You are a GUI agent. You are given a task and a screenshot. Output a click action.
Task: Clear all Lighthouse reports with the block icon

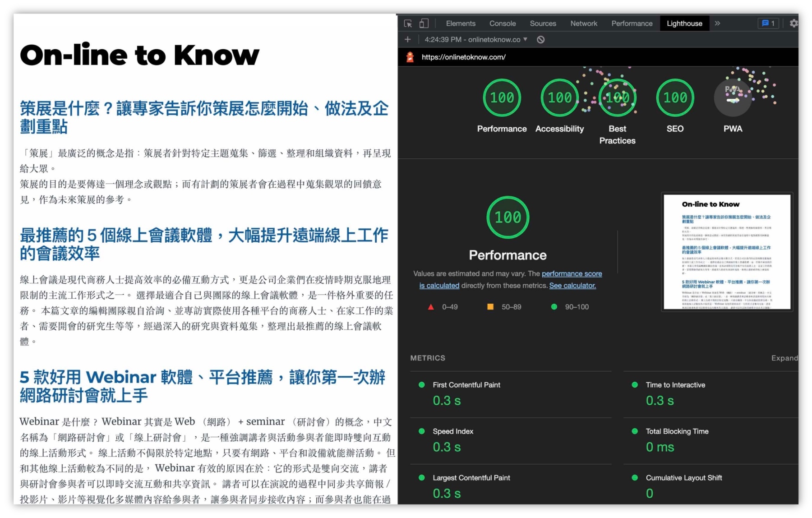(x=541, y=40)
